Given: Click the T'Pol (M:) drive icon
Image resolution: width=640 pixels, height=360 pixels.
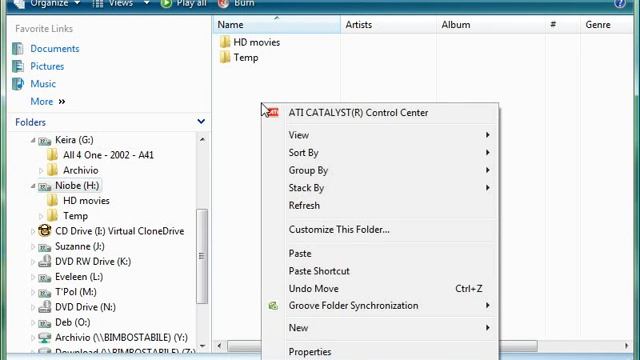Looking at the screenshot, I should tap(44, 293).
